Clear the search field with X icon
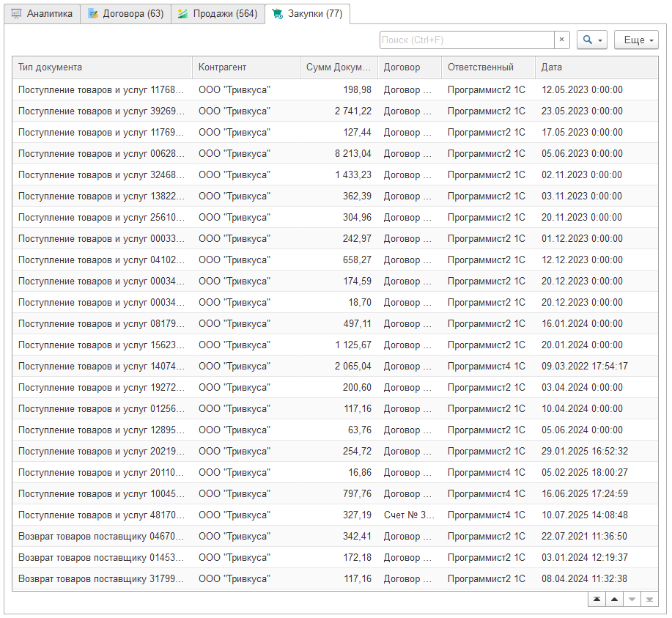Viewport: 672px width, 618px height. [561, 40]
